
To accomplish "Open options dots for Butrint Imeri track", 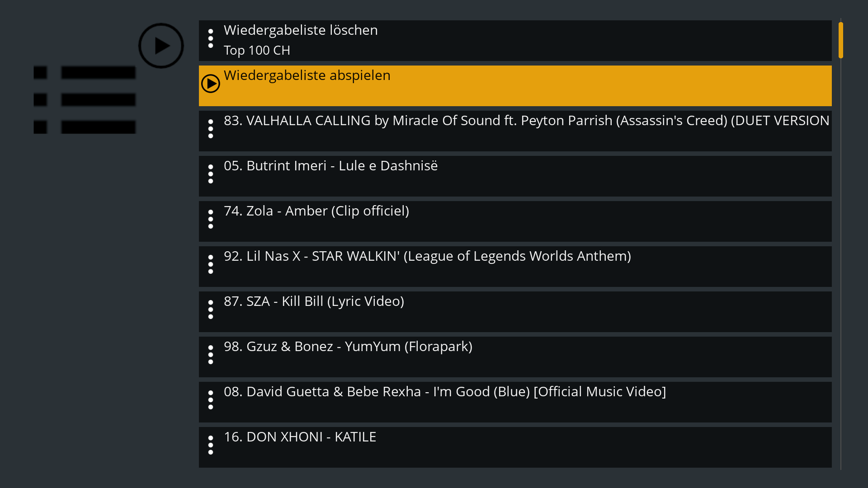I will (211, 174).
